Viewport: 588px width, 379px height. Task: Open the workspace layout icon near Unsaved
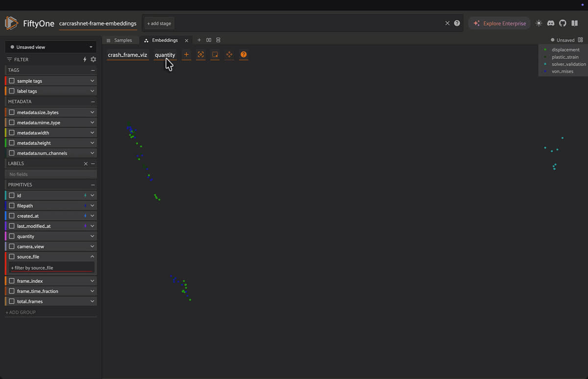click(x=580, y=40)
